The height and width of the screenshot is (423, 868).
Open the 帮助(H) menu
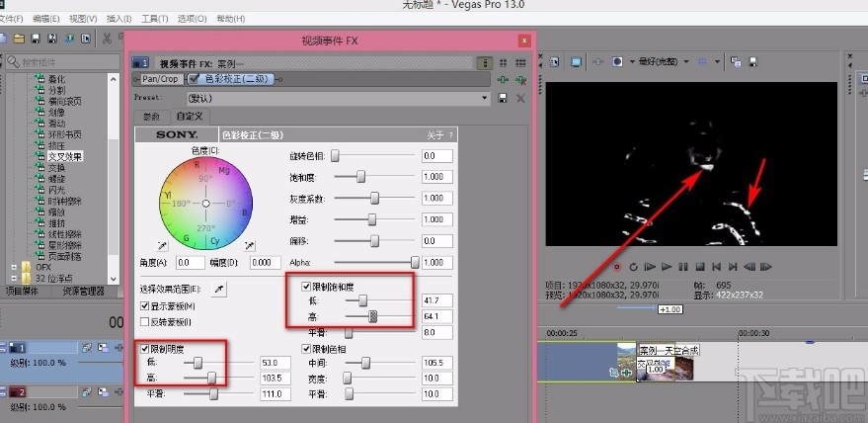231,19
